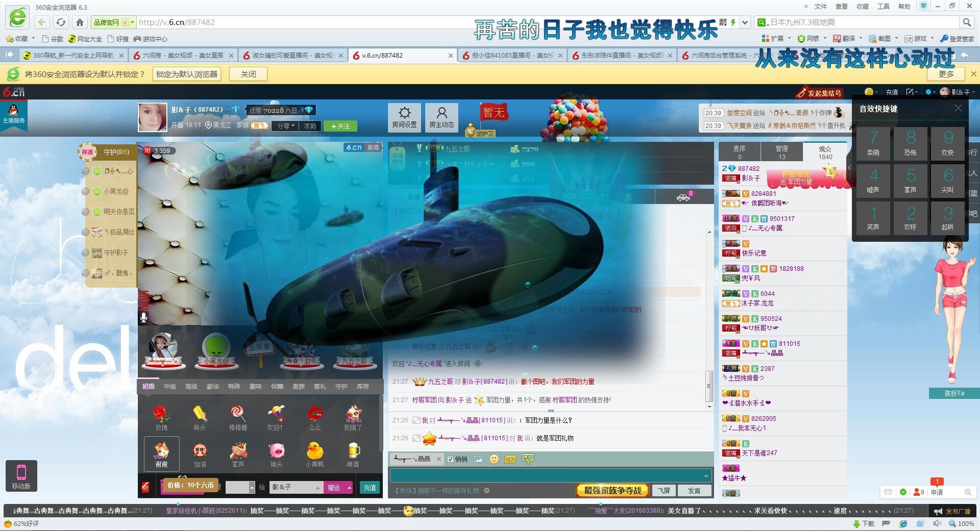Select the 棒棒糖 lollipop gift
Viewport: 980px width, 531px height.
(x=238, y=418)
